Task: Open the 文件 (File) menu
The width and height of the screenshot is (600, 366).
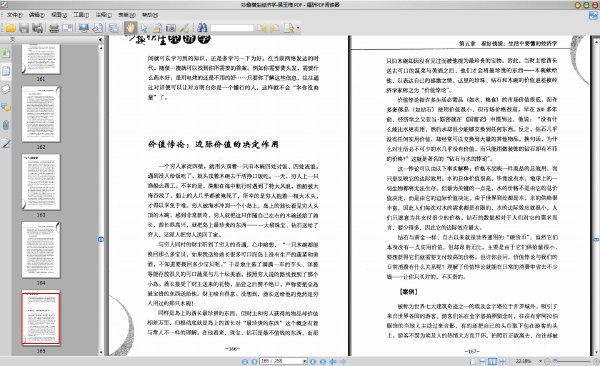Action: click(14, 15)
